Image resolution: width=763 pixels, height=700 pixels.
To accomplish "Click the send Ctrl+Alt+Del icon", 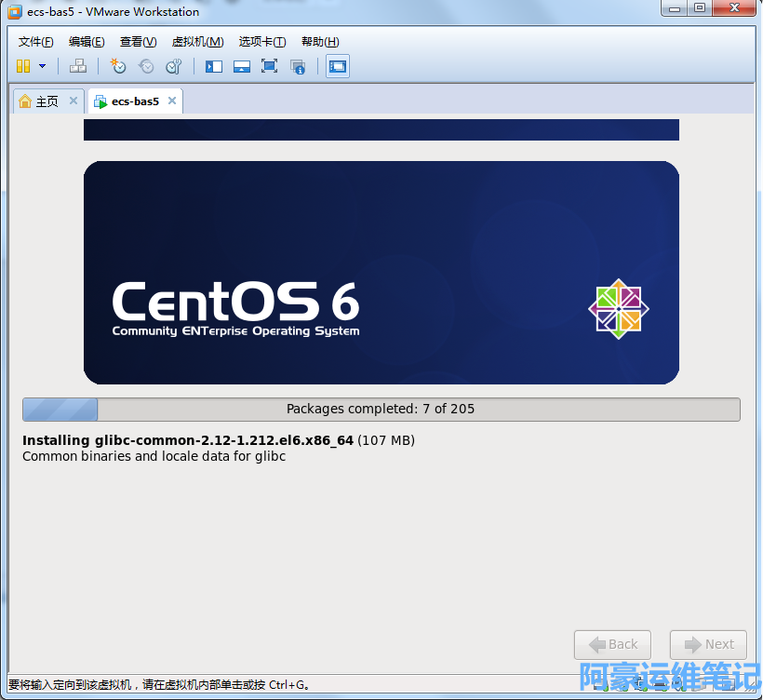I will click(x=78, y=66).
